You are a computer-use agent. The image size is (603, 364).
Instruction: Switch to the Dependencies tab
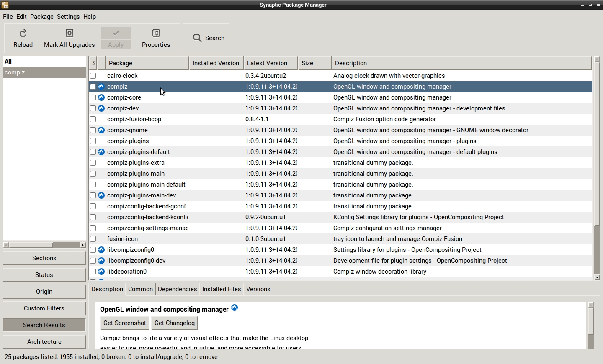(177, 289)
